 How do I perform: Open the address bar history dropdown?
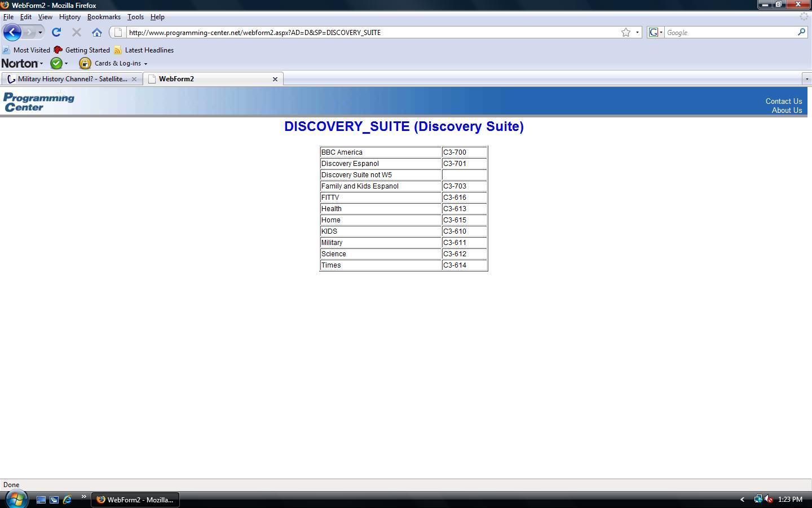637,32
